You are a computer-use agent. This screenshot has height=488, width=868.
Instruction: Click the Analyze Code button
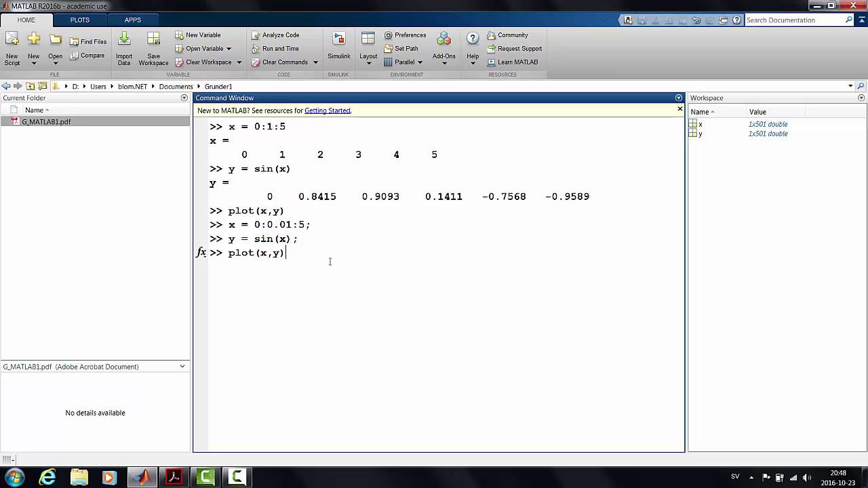(275, 35)
